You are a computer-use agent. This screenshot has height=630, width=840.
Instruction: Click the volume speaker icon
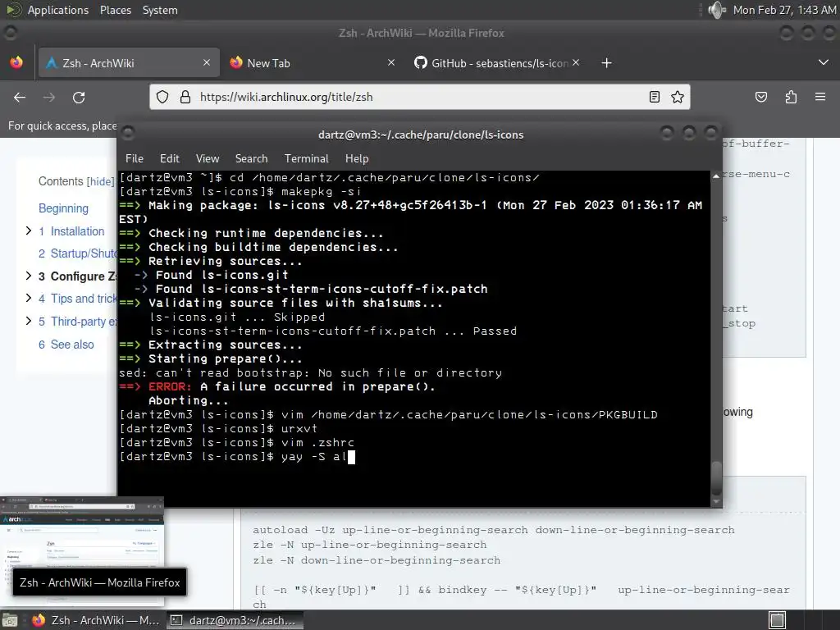(716, 10)
